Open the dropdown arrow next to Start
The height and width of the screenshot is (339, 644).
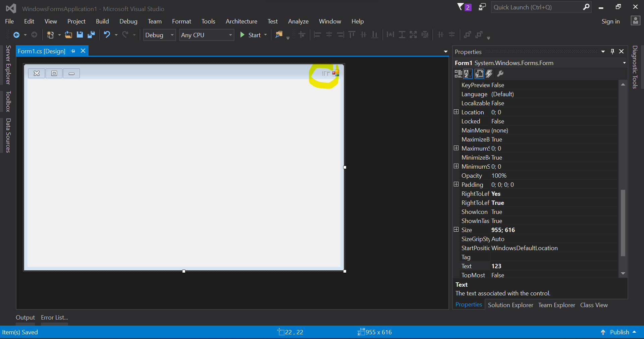click(x=266, y=35)
